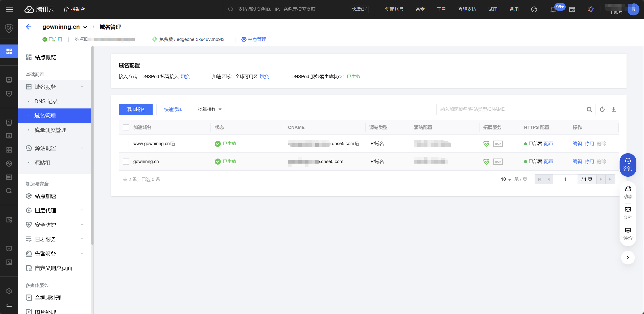Click the refresh icon beside search box
Viewport: 644px width, 314px height.
(x=602, y=109)
